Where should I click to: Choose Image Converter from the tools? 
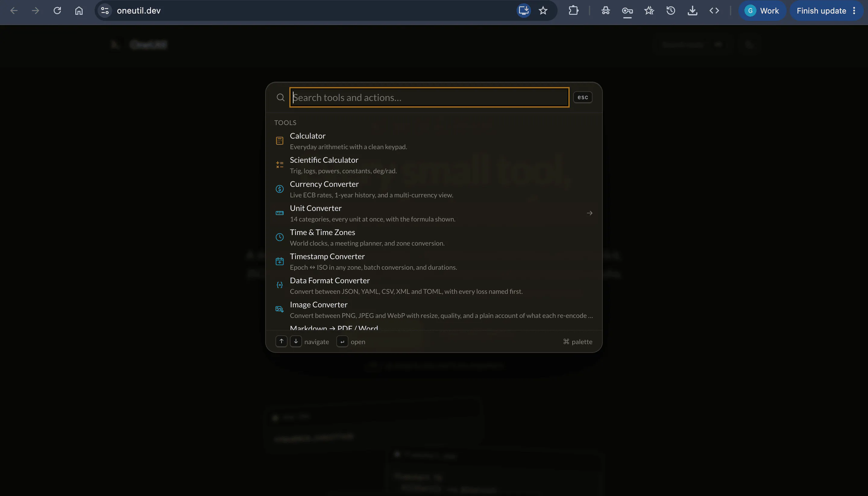(x=434, y=309)
